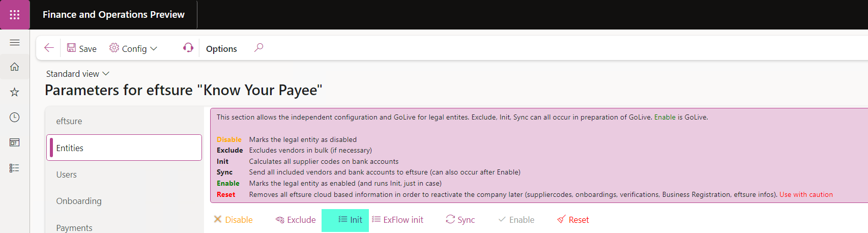Viewport: 868px width, 233px height.
Task: Save the parameters
Action: [82, 48]
